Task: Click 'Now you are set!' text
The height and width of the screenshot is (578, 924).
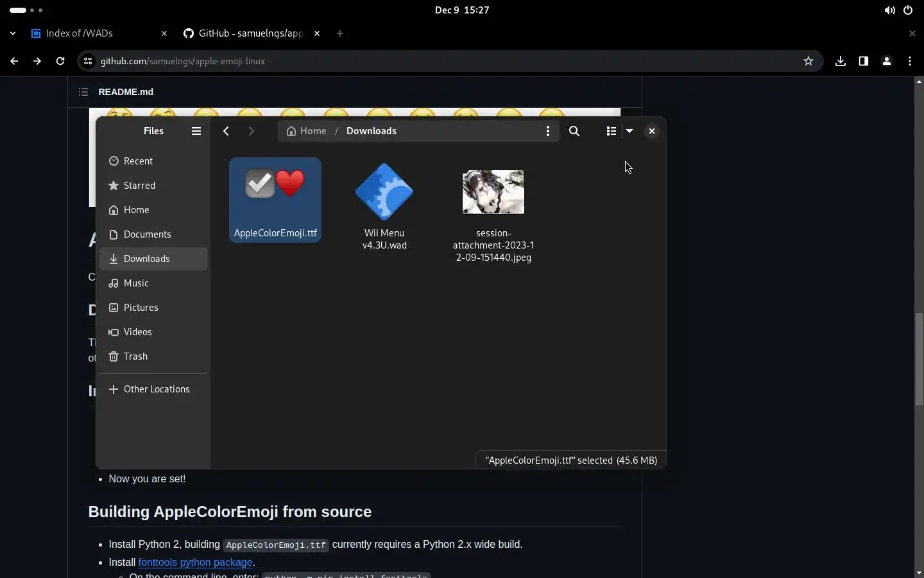Action: tap(147, 479)
